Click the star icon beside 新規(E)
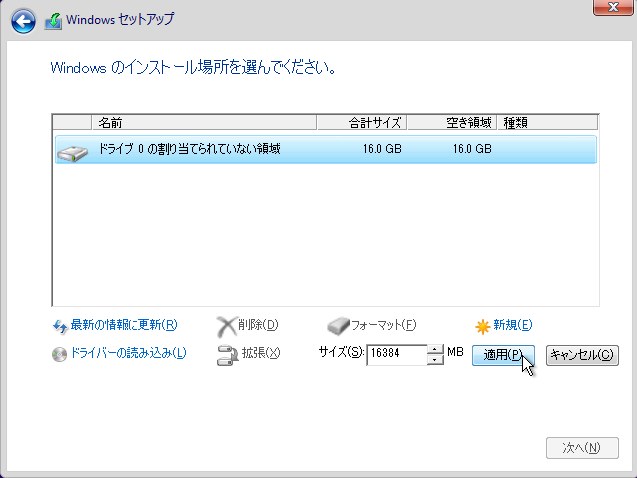 pos(483,326)
